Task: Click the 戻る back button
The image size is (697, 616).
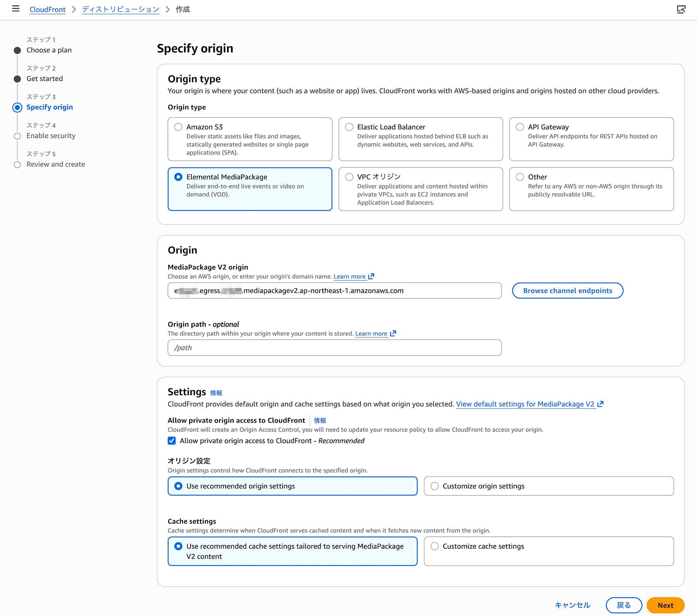Action: click(624, 605)
